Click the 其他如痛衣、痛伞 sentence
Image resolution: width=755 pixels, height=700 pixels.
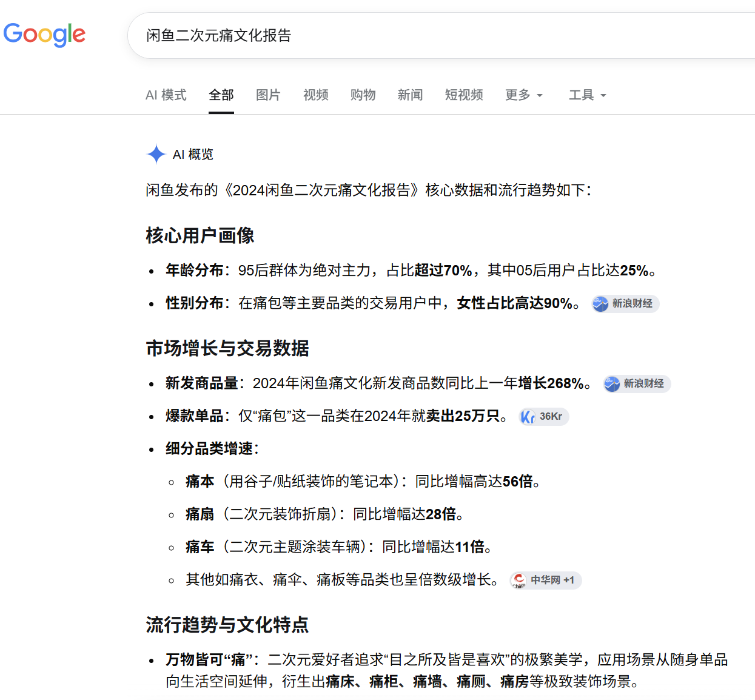[x=343, y=580]
